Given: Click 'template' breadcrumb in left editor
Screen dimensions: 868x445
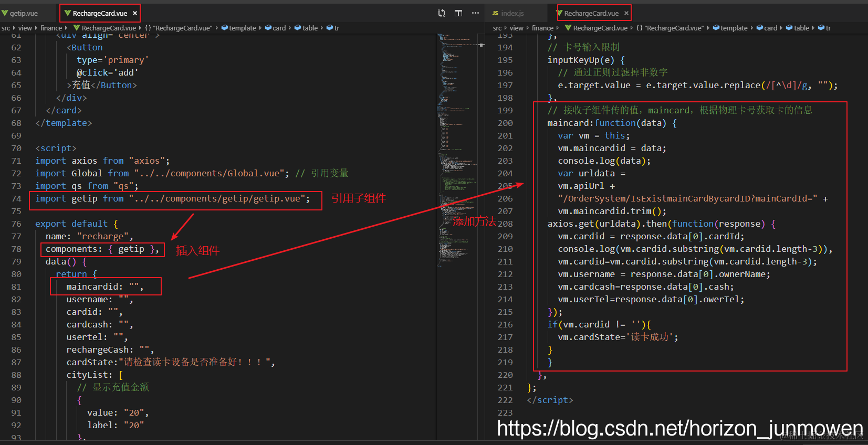Looking at the screenshot, I should tap(243, 28).
